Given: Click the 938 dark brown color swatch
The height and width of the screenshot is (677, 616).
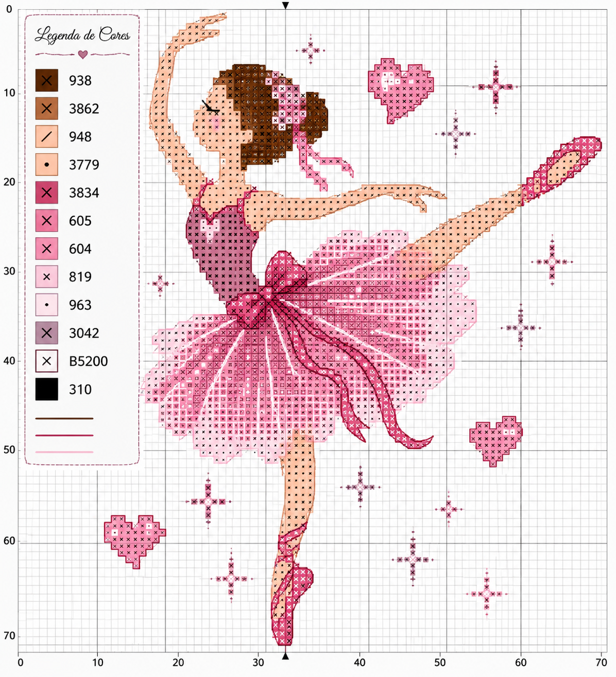Looking at the screenshot, I should 46,80.
